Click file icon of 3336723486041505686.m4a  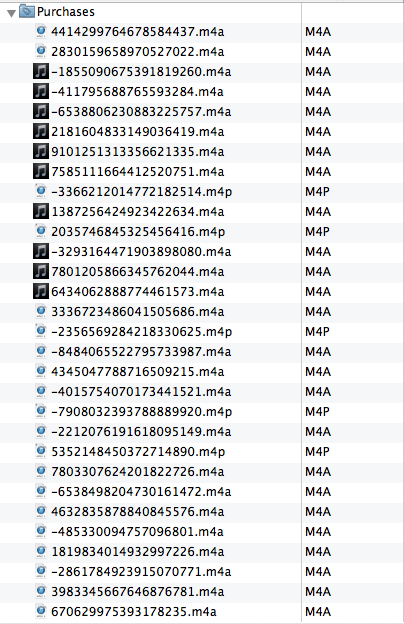pos(41,311)
